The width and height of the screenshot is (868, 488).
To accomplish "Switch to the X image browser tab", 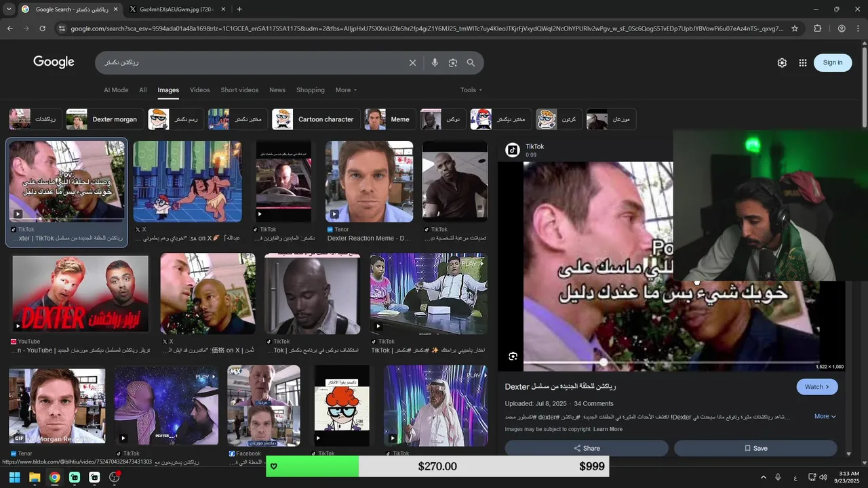I will pos(176,9).
